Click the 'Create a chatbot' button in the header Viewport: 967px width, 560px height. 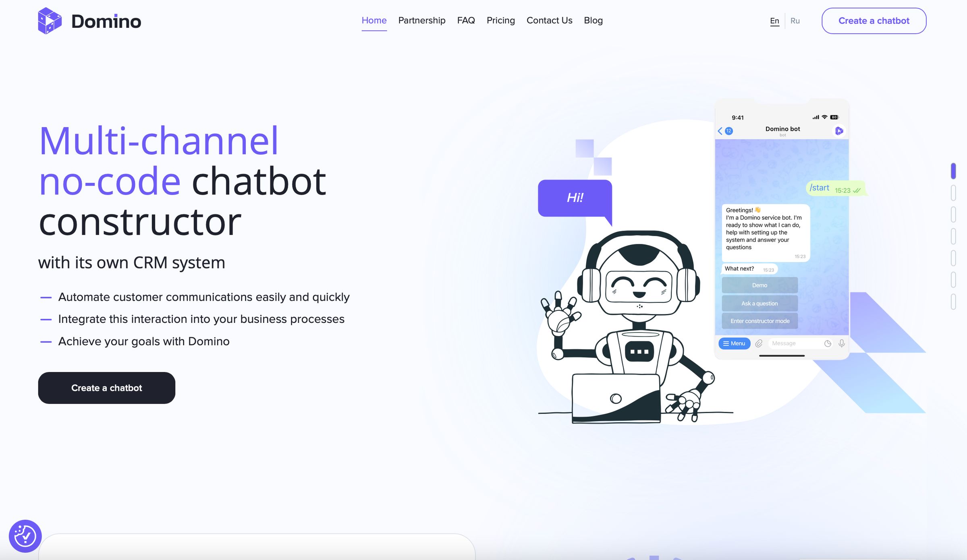click(874, 21)
